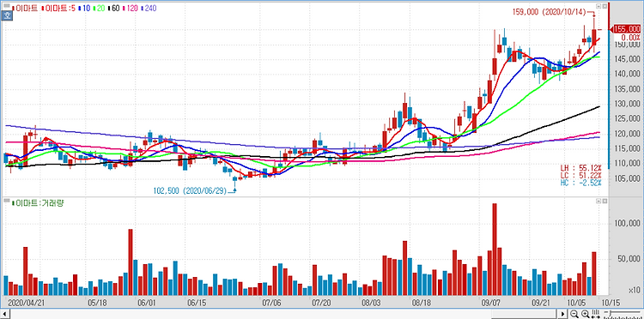Click the 102,500 (2020/06/29) low label
This screenshot has width=644, height=319.
click(190, 190)
